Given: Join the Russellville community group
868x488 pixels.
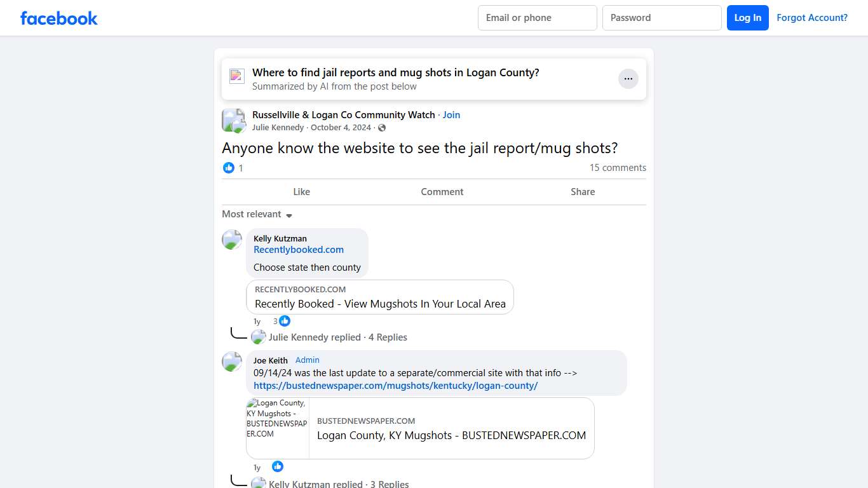Looking at the screenshot, I should point(451,115).
